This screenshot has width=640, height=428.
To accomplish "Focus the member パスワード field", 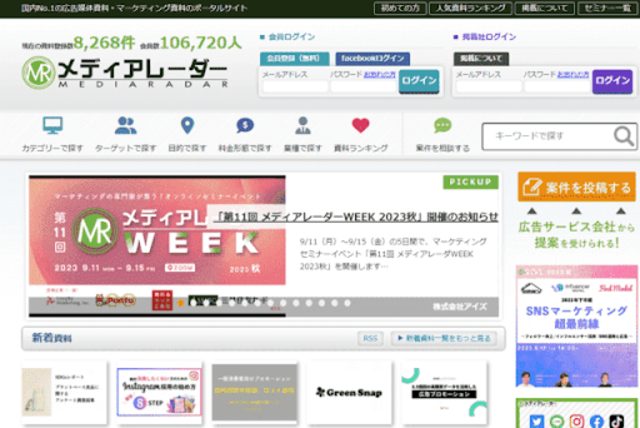I will 363,86.
